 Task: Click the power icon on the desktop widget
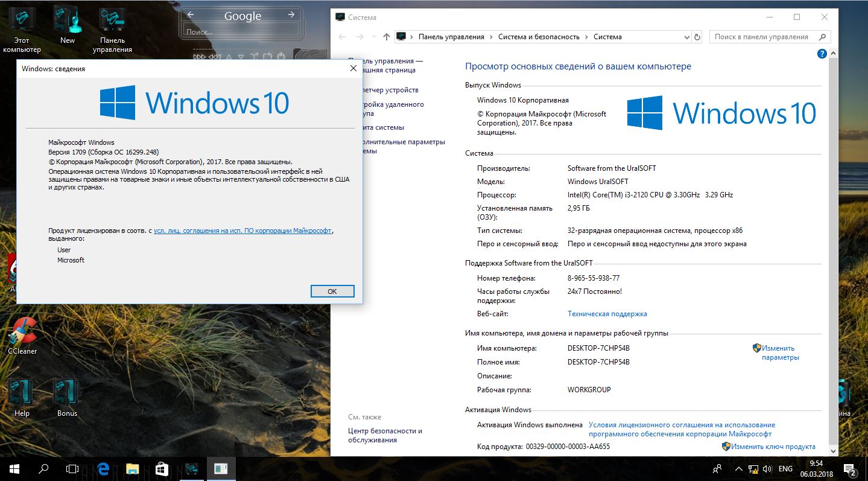point(280,57)
